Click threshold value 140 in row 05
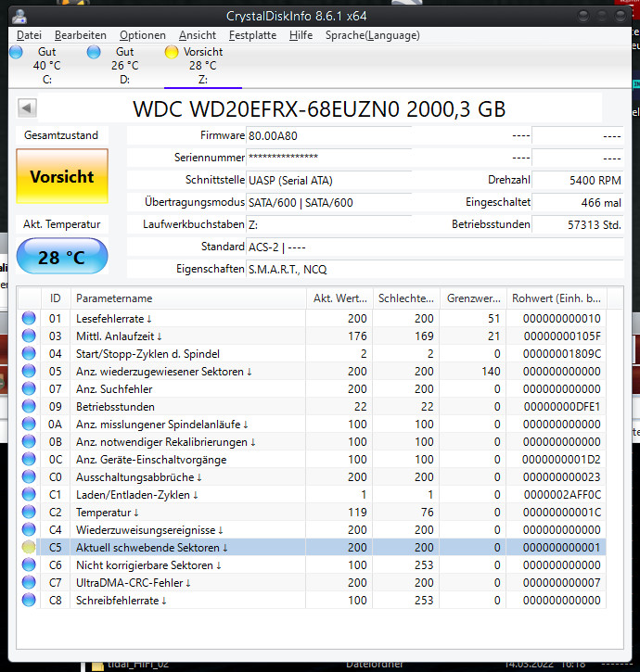 tap(491, 372)
